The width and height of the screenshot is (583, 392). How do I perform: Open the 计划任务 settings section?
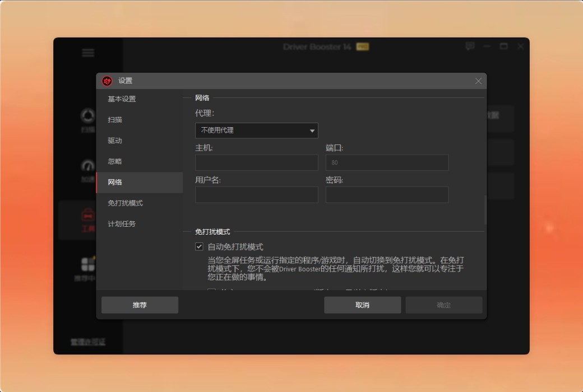[140, 224]
